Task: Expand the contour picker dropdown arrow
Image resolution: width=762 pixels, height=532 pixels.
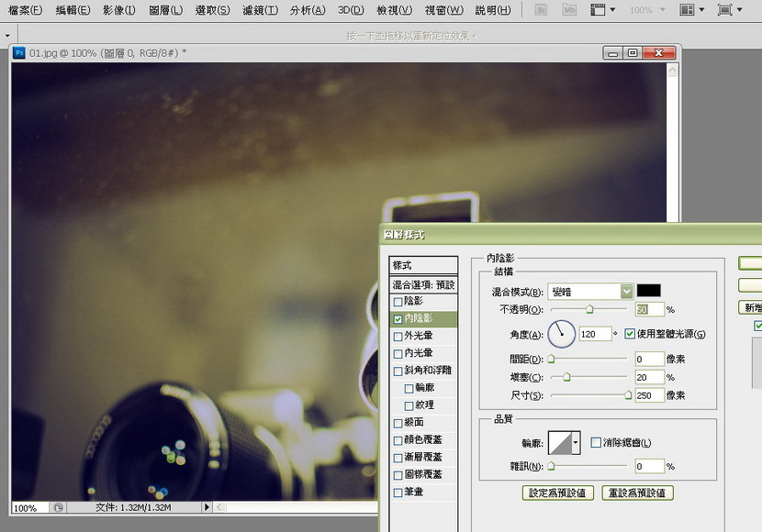Action: [x=576, y=443]
